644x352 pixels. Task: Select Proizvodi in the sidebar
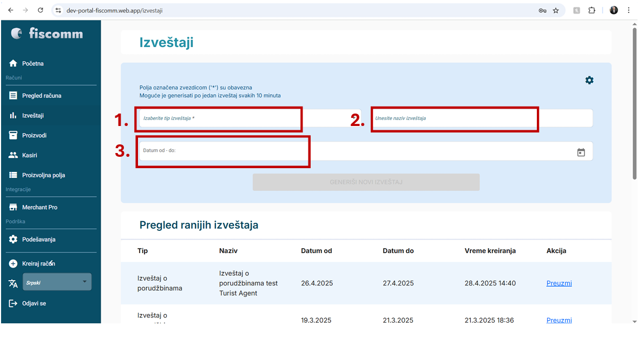(34, 135)
